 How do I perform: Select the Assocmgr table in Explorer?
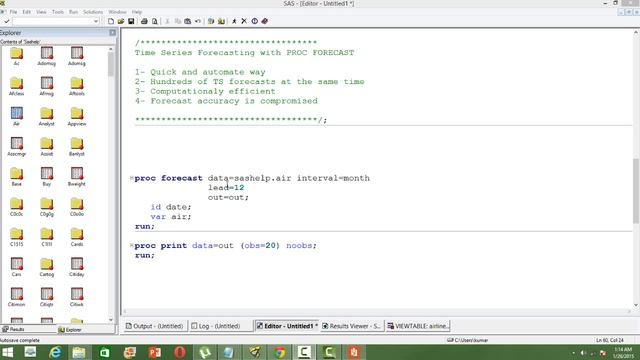[16, 147]
